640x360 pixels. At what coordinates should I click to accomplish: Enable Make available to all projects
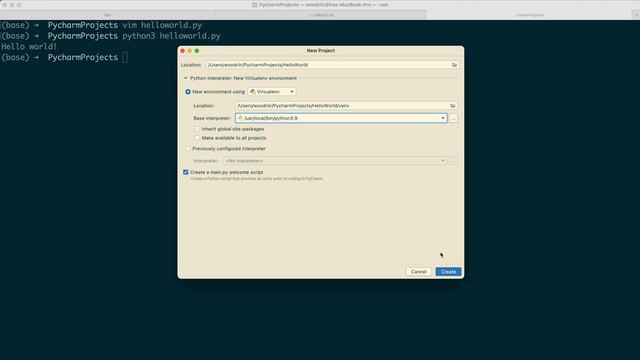click(x=197, y=138)
